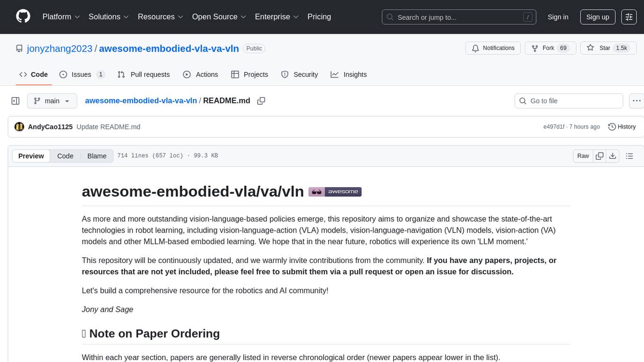644x362 pixels.
Task: Expand the side file tree panel
Action: (x=16, y=101)
